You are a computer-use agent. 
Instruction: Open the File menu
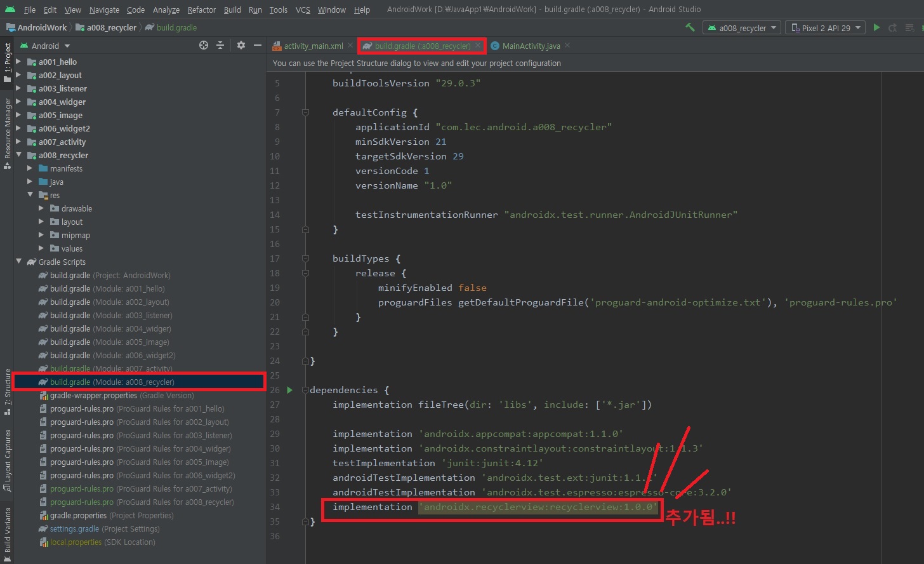30,10
